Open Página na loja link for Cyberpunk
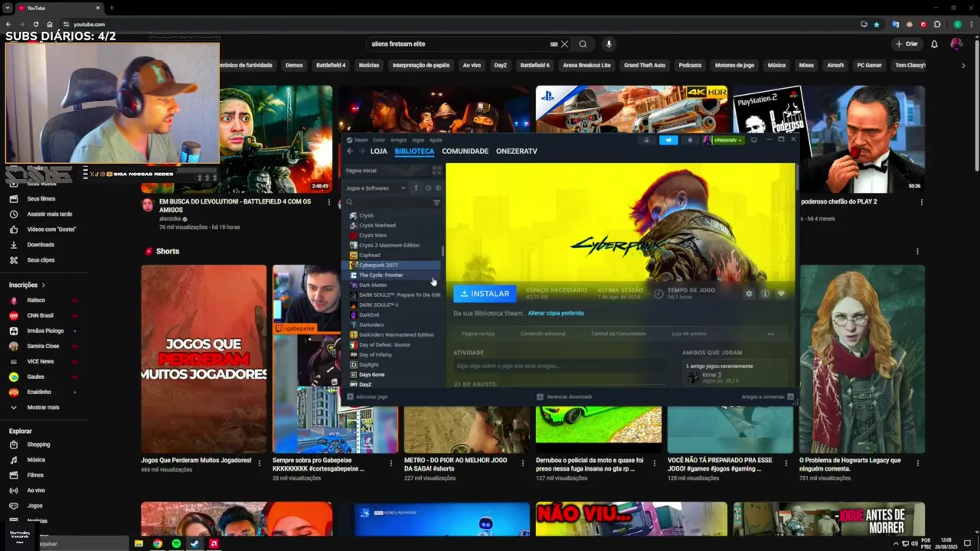 tap(478, 334)
